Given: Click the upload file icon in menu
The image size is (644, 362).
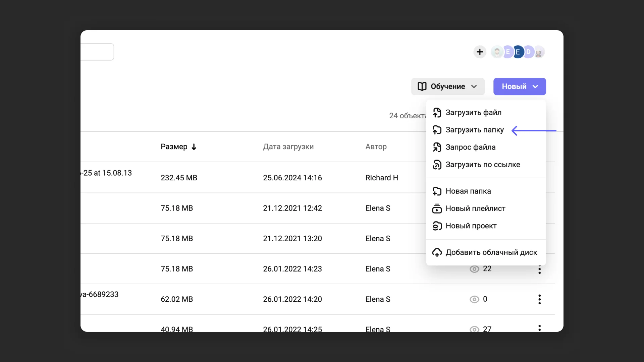Looking at the screenshot, I should tap(437, 113).
